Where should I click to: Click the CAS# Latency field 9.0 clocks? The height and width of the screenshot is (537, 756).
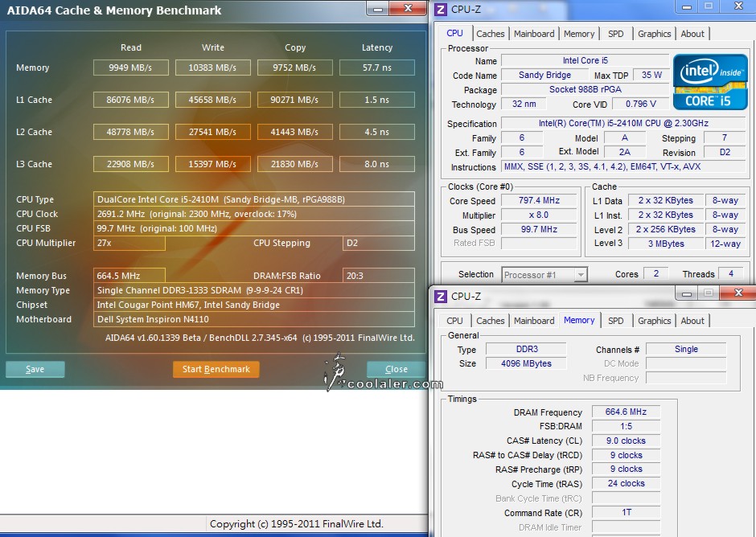[x=626, y=441]
